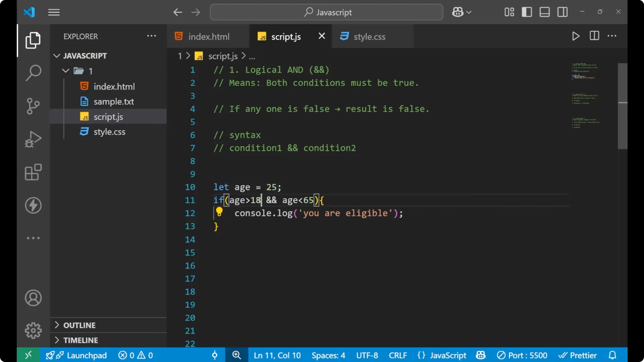Open the hamburger menu

click(54, 12)
